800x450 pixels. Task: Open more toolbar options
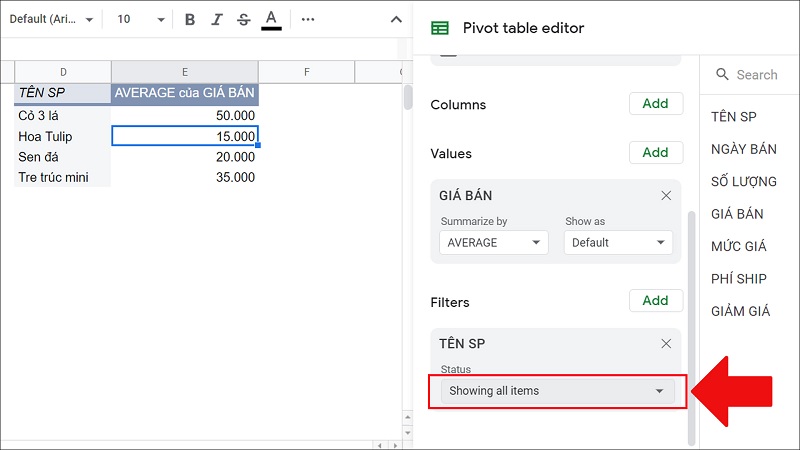(308, 19)
